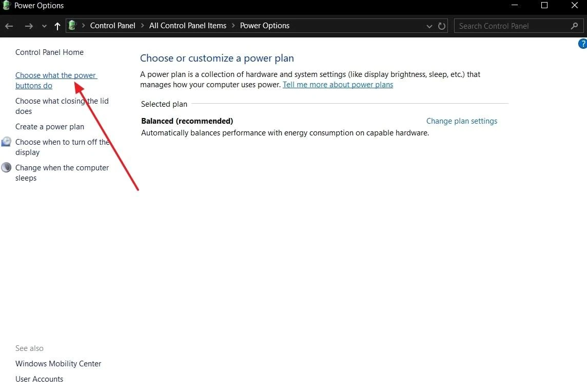Screen dimensions: 587x392
Task: Click the Forward navigation arrow
Action: tap(28, 26)
